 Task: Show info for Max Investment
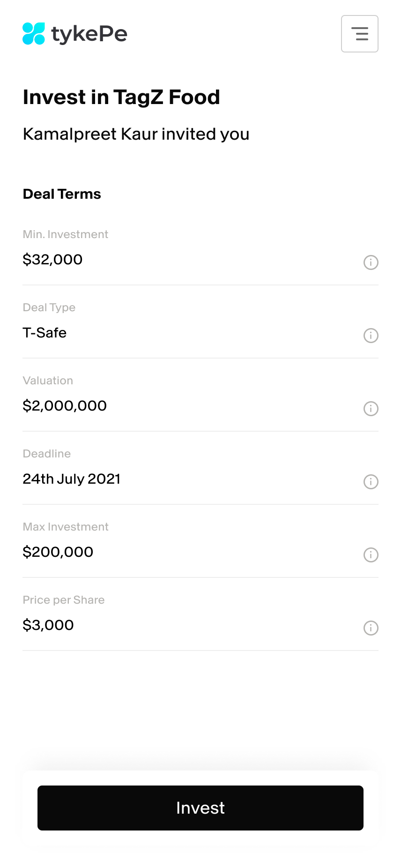tap(371, 555)
